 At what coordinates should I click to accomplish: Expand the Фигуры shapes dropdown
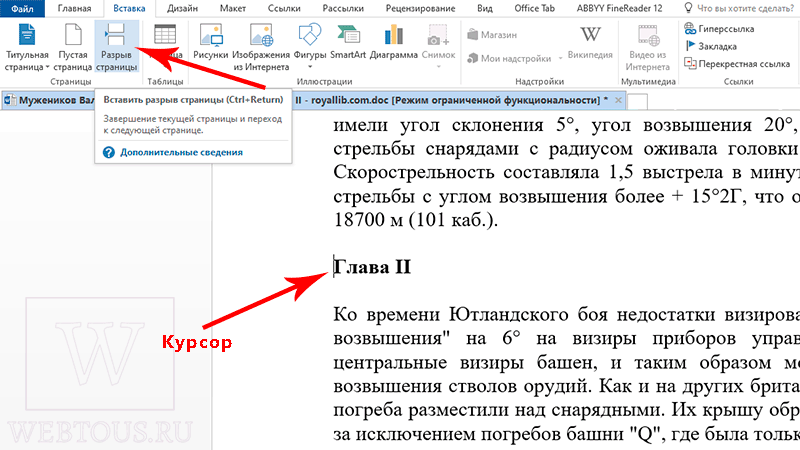click(310, 67)
